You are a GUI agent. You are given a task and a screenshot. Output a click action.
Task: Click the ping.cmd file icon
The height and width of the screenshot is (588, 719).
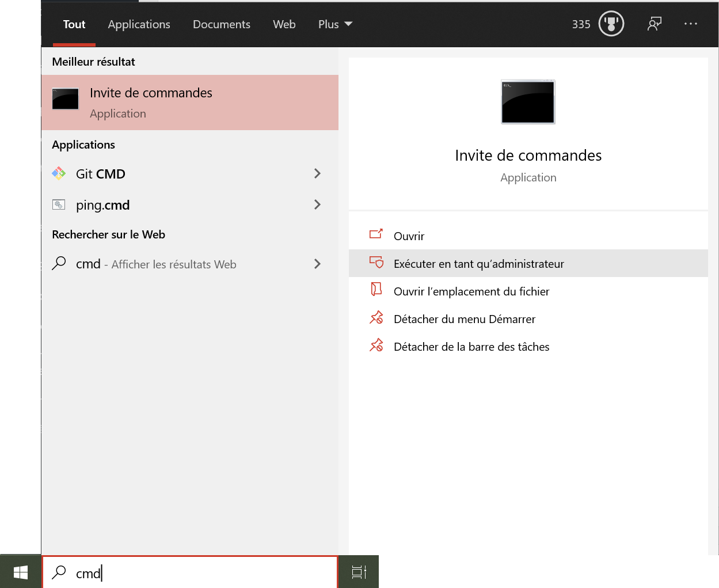coord(59,204)
